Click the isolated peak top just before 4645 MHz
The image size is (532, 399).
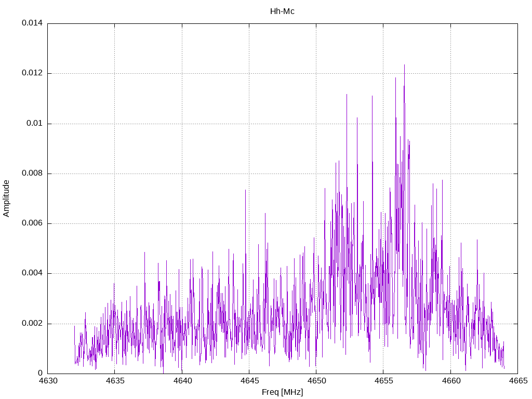pyautogui.click(x=245, y=190)
